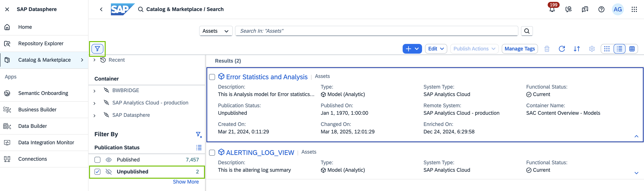Open Data Builder in the sidebar
644x191 pixels.
coord(32,126)
